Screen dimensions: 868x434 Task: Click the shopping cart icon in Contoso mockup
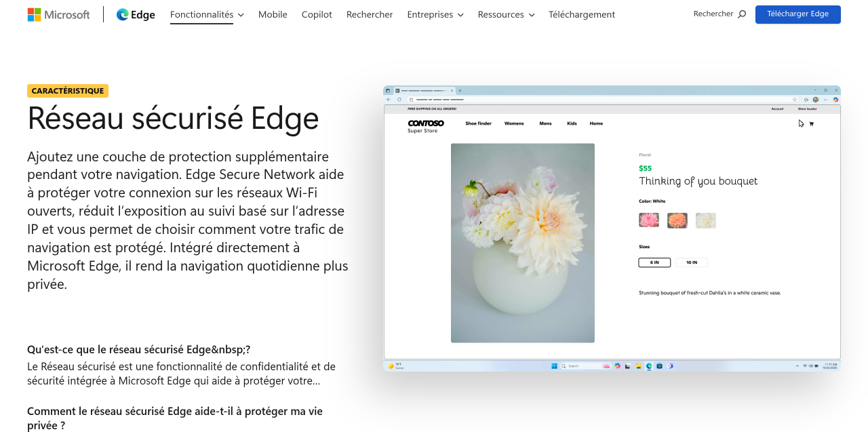coord(811,123)
